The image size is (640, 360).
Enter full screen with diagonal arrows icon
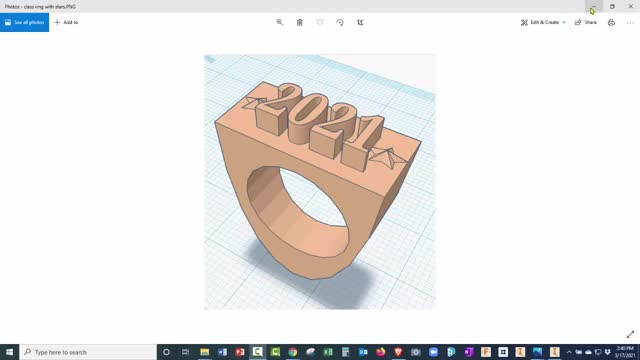[x=630, y=334]
